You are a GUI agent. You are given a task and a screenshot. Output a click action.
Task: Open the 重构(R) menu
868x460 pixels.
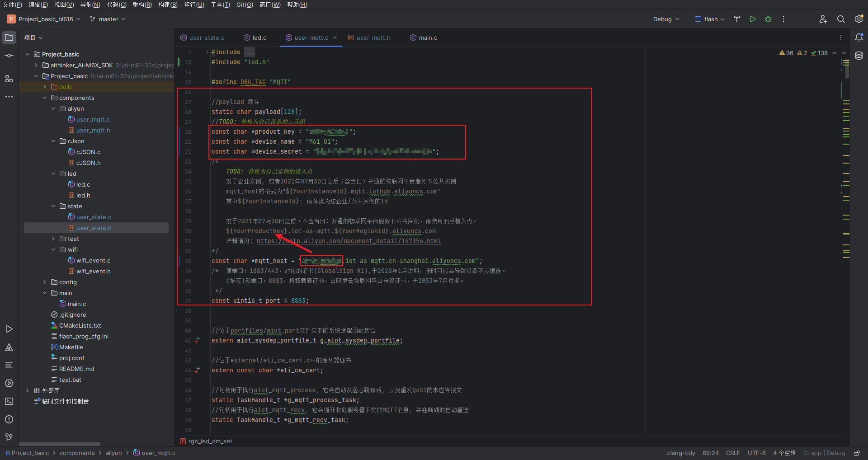[x=142, y=5]
